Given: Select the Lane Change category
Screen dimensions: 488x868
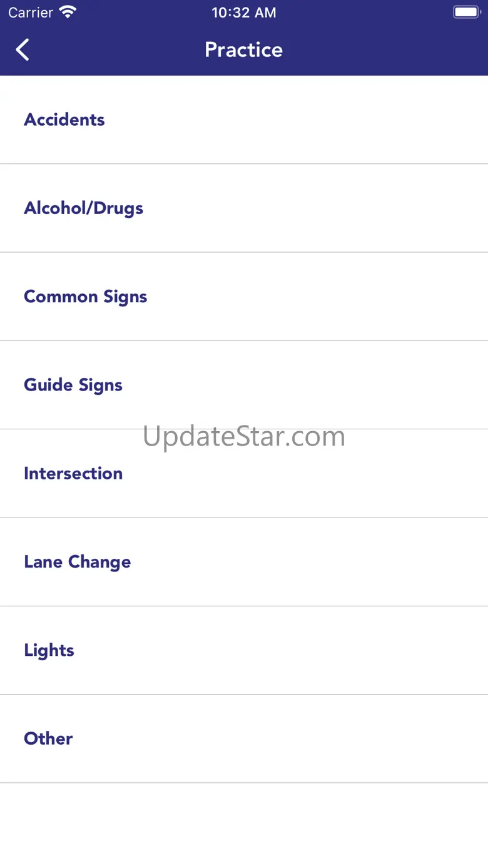Looking at the screenshot, I should click(x=78, y=562).
